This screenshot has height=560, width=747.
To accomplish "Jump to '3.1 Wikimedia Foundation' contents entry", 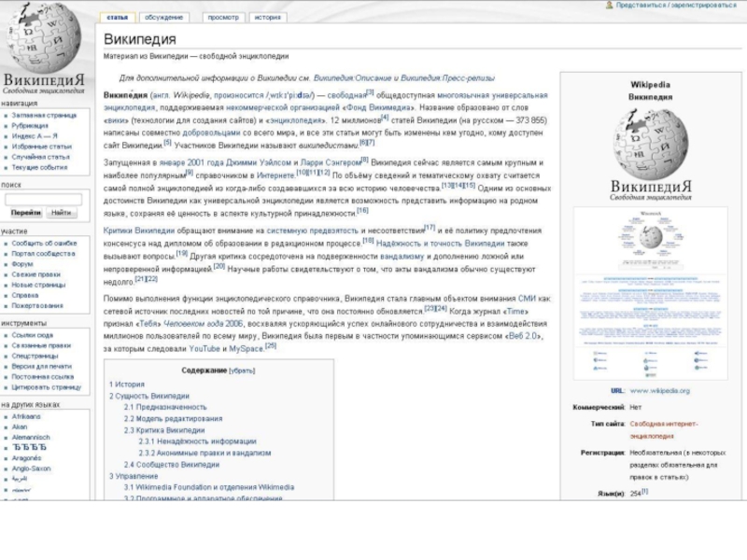I will tap(208, 487).
